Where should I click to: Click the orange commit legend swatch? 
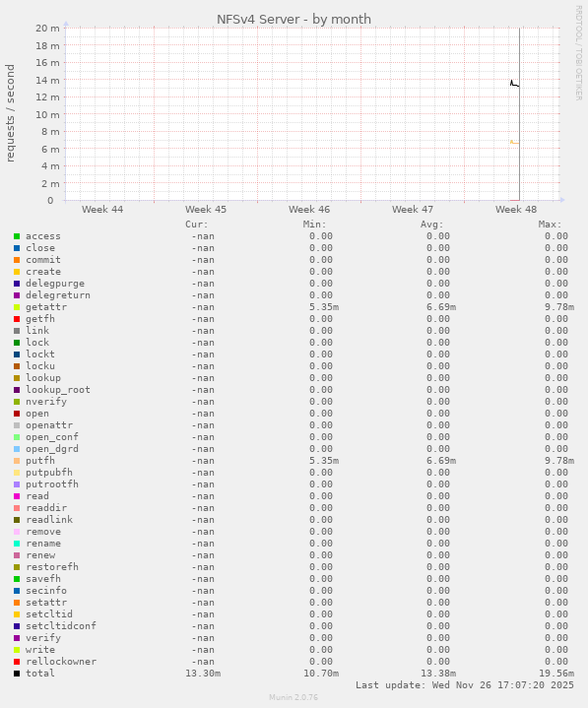click(x=17, y=260)
